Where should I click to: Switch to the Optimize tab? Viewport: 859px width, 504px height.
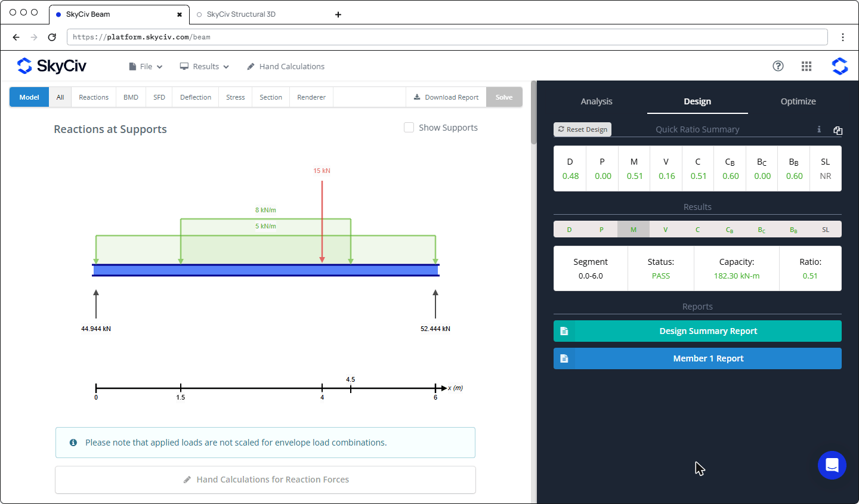[798, 101]
